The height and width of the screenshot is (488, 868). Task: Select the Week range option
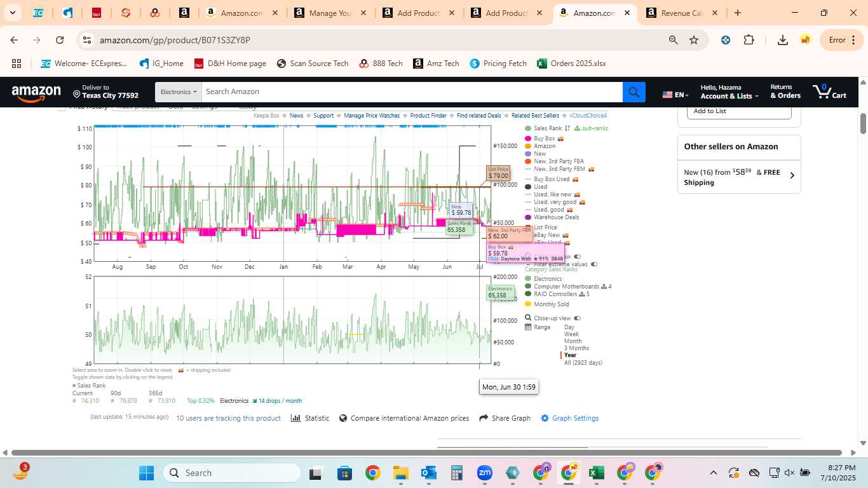point(571,334)
